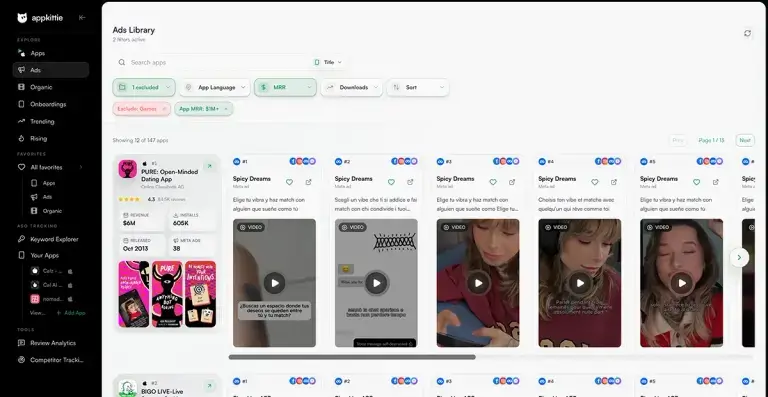Open BIGO LIVE app with arrow icon

point(209,386)
